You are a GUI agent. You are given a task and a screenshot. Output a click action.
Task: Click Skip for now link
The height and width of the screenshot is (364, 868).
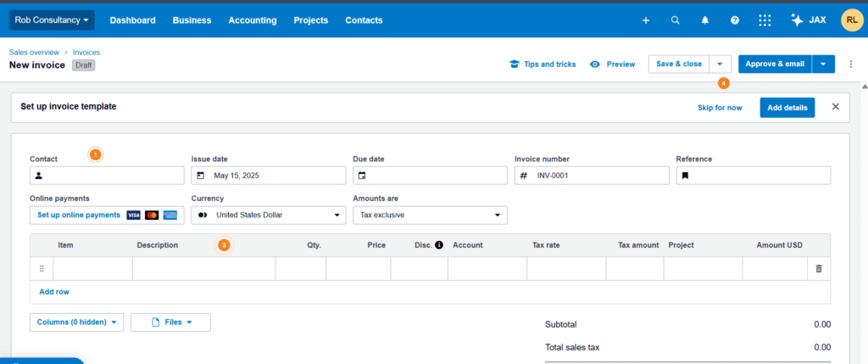point(720,108)
